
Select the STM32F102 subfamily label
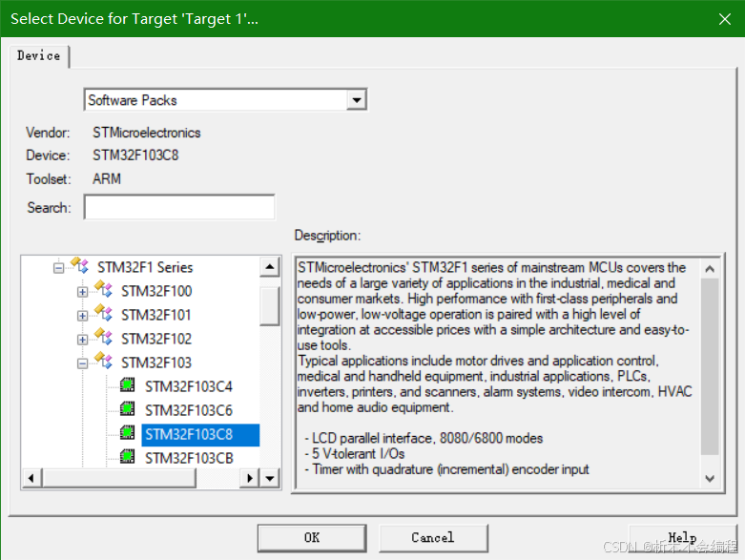pyautogui.click(x=156, y=339)
